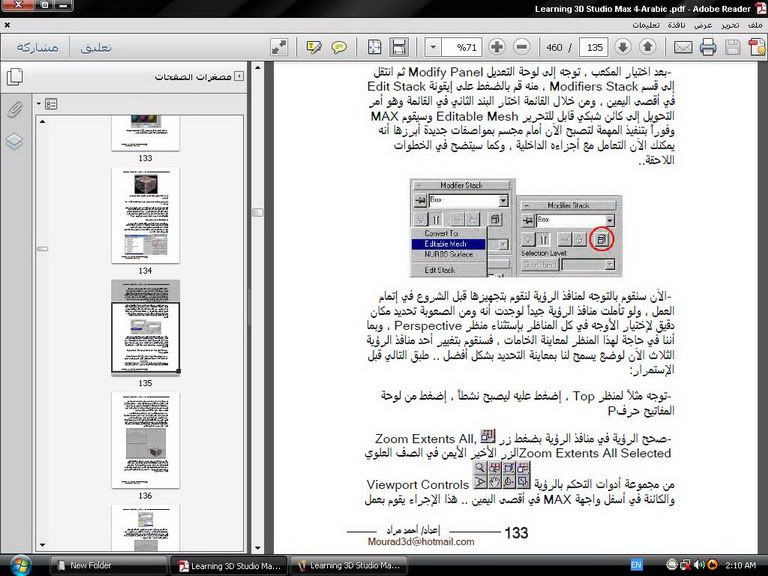Click the highlight text tool icon
Screen dimensions: 768x576
[x=314, y=47]
